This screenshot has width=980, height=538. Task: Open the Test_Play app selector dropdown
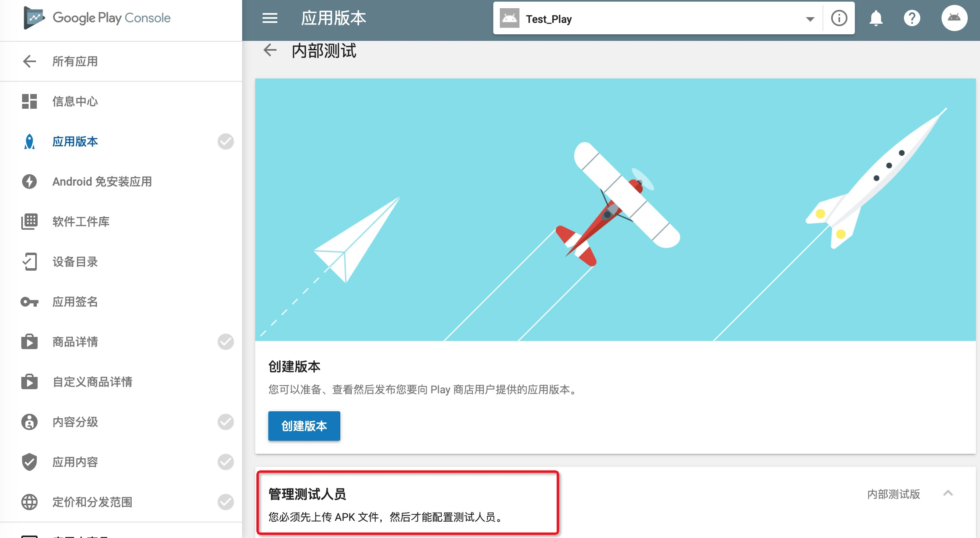(810, 19)
